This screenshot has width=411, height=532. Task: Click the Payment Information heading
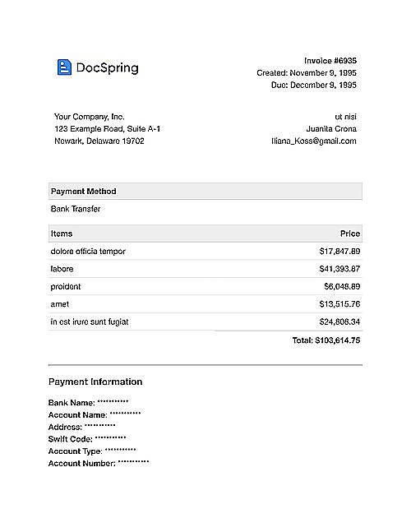[x=95, y=382]
